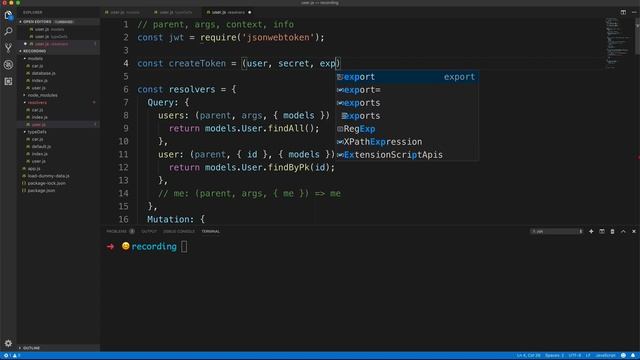640x360 pixels.
Task: Maximize panel using the up chevron
Action: point(623,231)
